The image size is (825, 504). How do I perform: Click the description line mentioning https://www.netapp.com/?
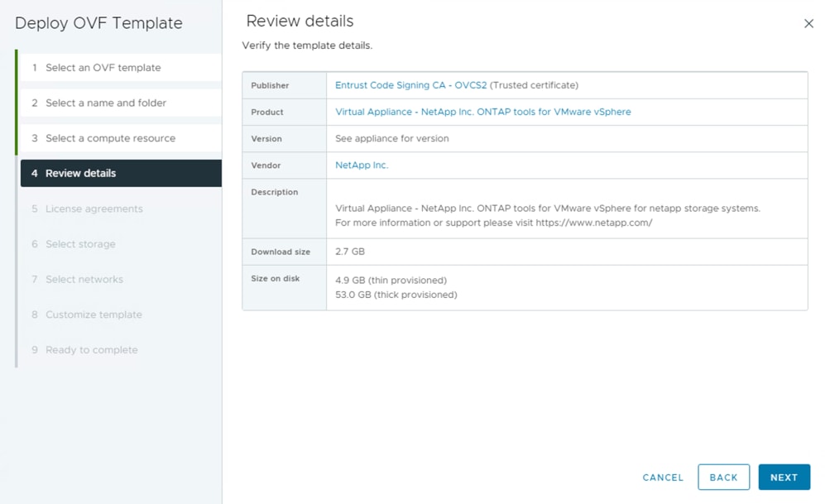(x=493, y=223)
